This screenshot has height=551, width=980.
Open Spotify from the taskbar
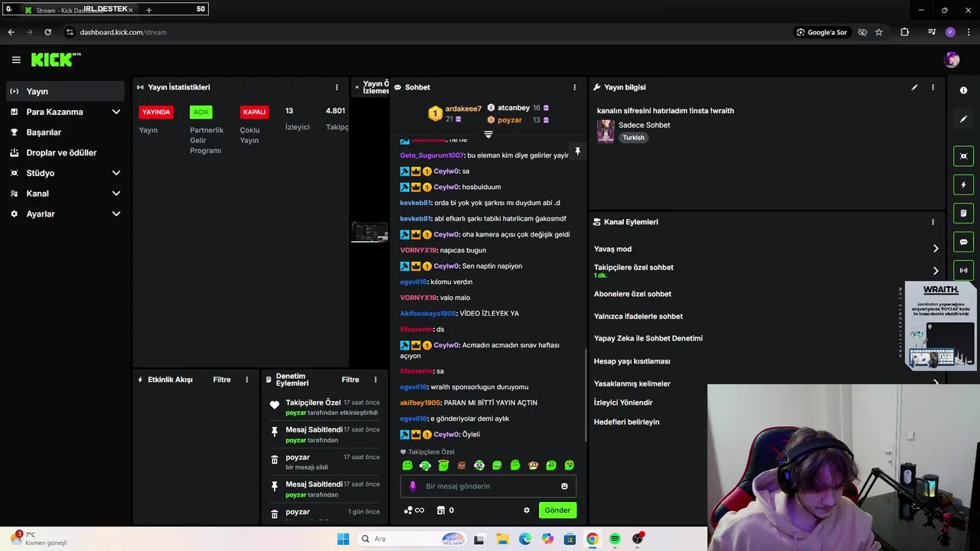(615, 539)
